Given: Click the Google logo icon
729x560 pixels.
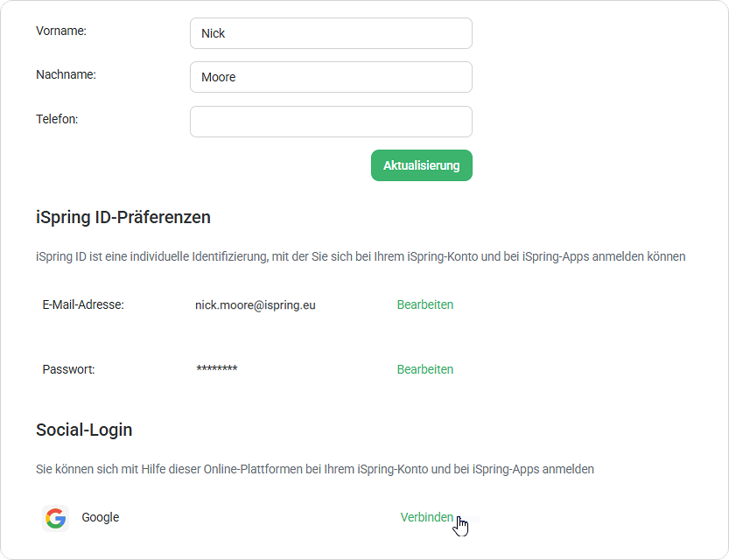Looking at the screenshot, I should click(x=55, y=518).
